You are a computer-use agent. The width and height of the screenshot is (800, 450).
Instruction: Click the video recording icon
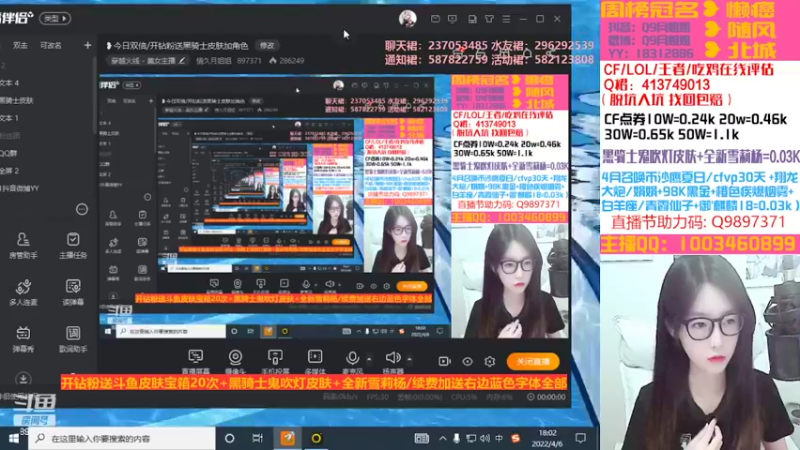click(445, 361)
